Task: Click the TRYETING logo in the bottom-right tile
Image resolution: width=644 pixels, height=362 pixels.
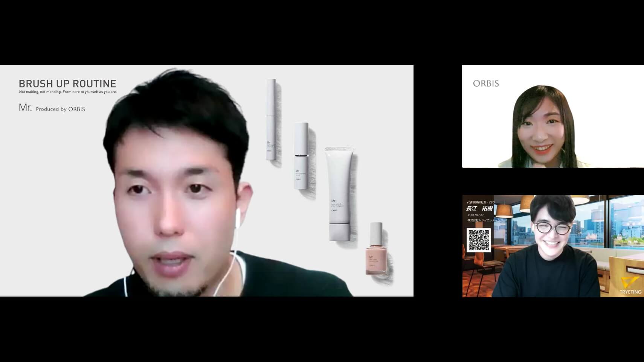Action: pos(630,286)
